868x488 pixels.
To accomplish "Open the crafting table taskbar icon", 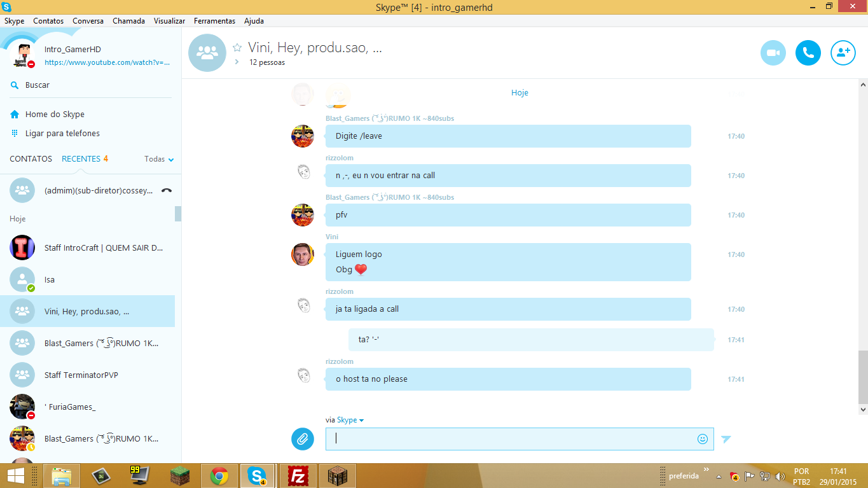I will 336,475.
